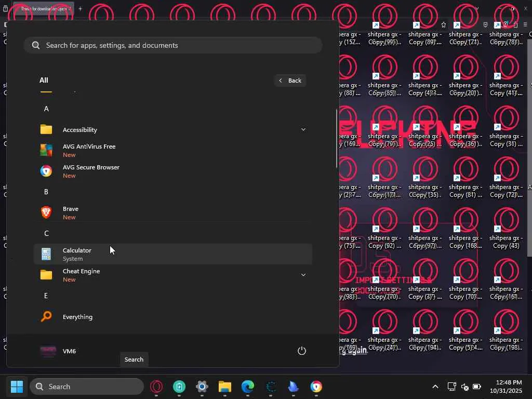This screenshot has height=399, width=532.
Task: Open AVG AntiVirus Free from the app list
Action: tap(172, 150)
